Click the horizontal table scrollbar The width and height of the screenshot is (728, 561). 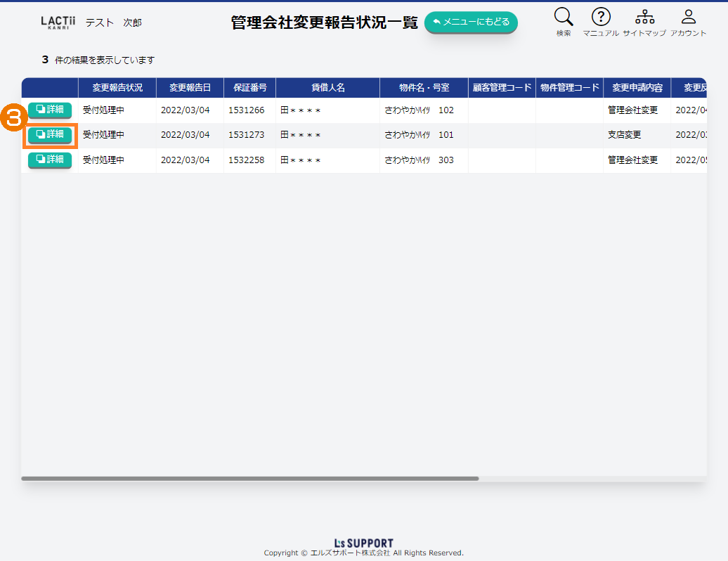[x=249, y=479]
